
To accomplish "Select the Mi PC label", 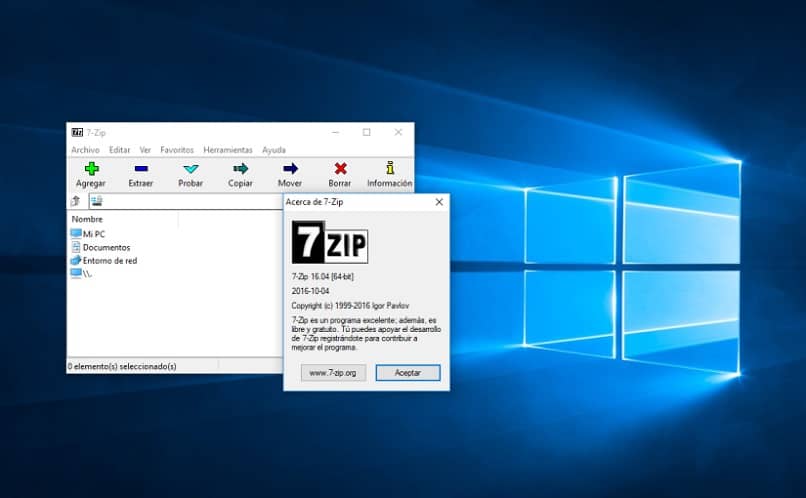I will pos(94,234).
